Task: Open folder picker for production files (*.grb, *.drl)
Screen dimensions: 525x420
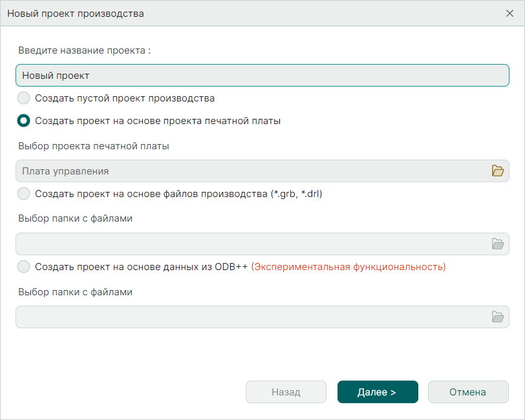Action: coord(498,244)
